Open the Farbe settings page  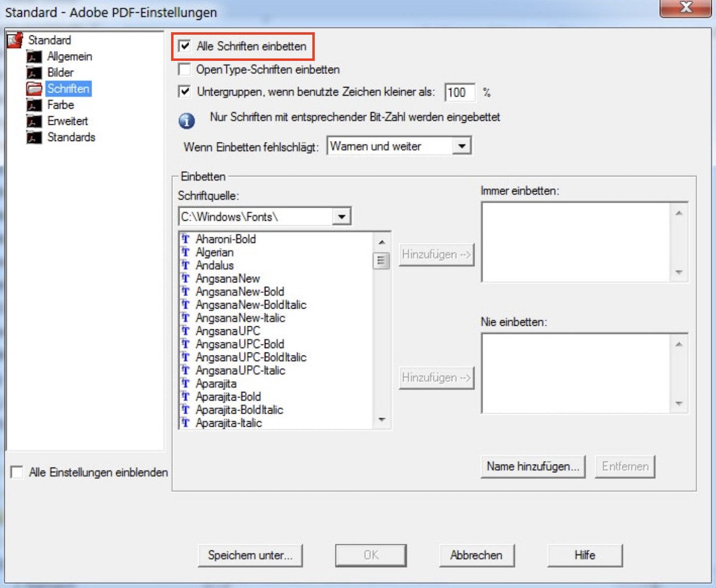click(x=60, y=105)
